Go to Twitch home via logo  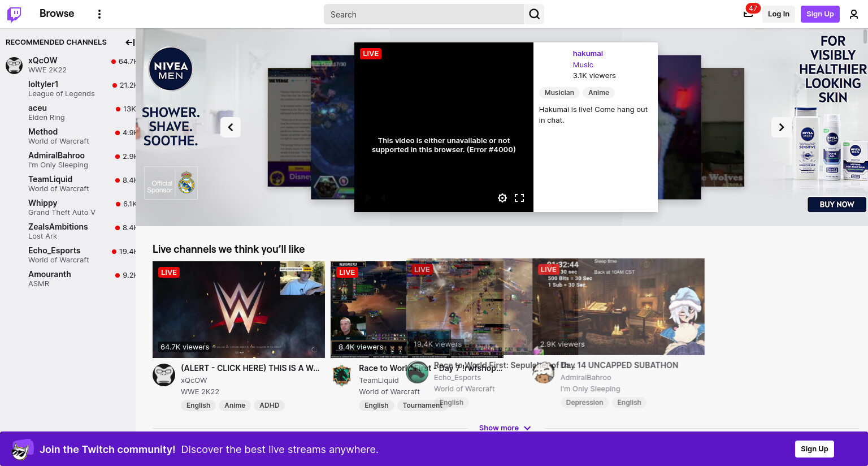pyautogui.click(x=14, y=14)
